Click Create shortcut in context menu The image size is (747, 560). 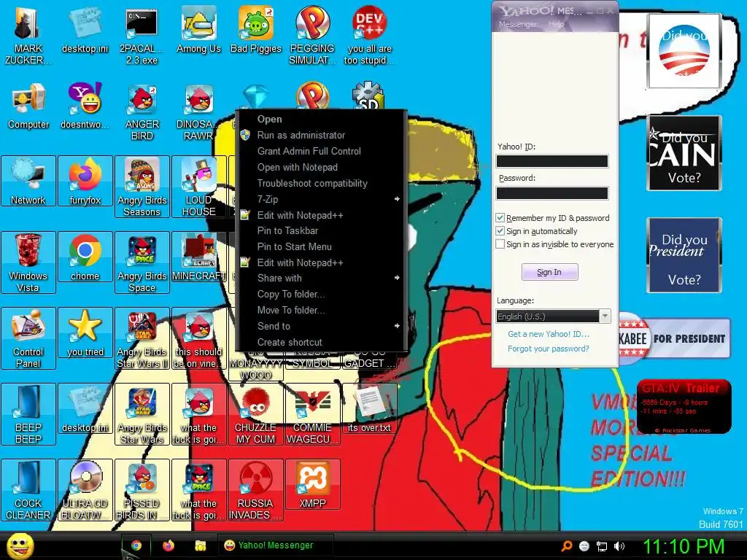(321, 342)
